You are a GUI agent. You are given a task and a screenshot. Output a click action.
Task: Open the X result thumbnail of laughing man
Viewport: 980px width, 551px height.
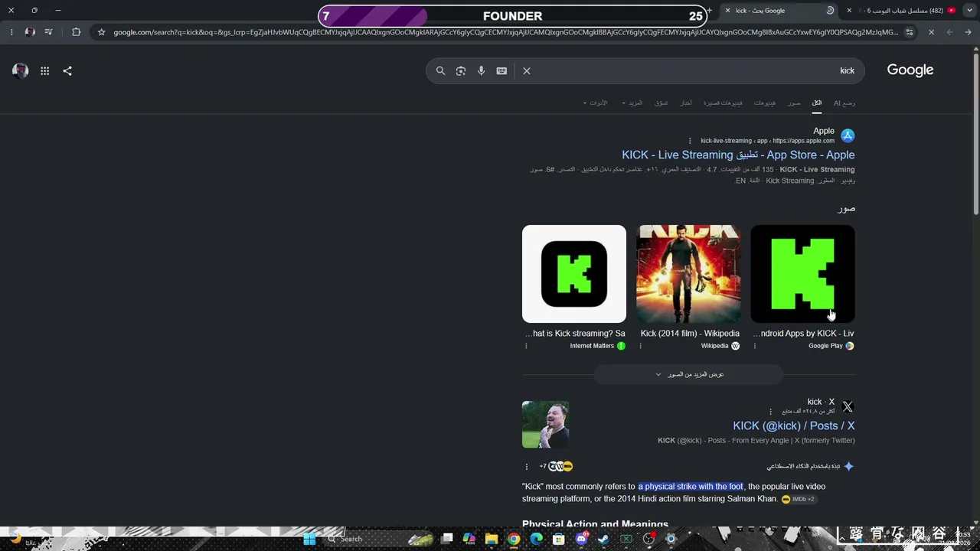tap(545, 425)
